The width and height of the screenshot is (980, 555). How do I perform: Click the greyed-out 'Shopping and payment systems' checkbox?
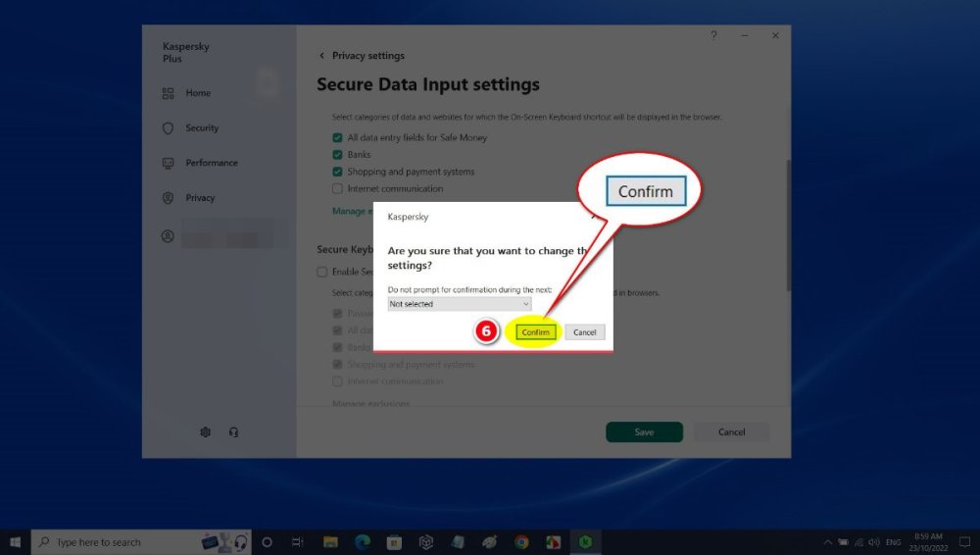337,364
